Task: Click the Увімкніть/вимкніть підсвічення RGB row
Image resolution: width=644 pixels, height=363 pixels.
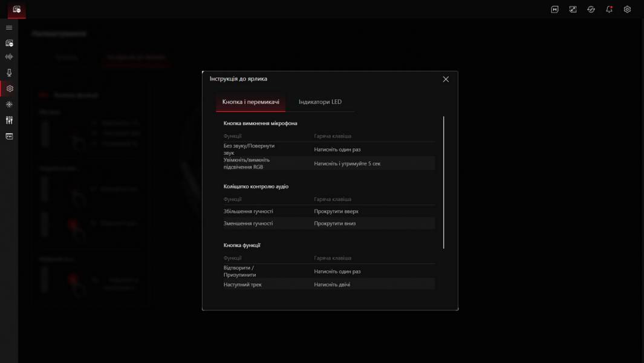Action: (x=328, y=163)
